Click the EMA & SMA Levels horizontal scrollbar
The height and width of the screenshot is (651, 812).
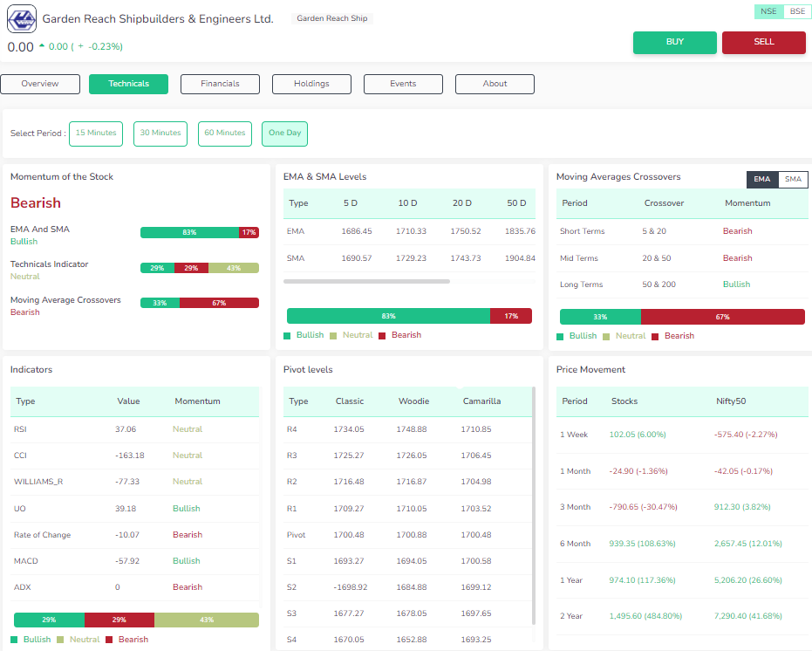tap(366, 281)
